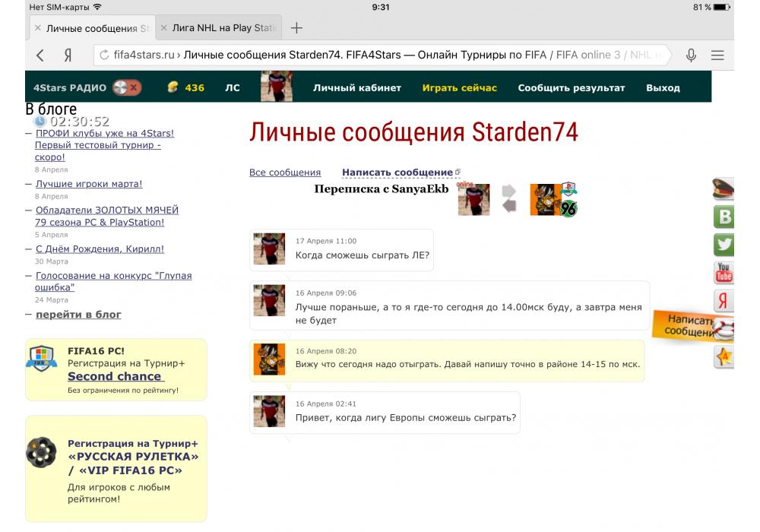Open the VK social icon in sidebar
760x532 pixels.
(724, 217)
